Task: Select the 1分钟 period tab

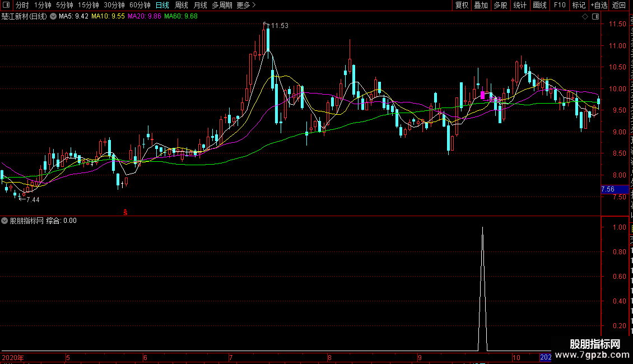Action: (x=43, y=5)
